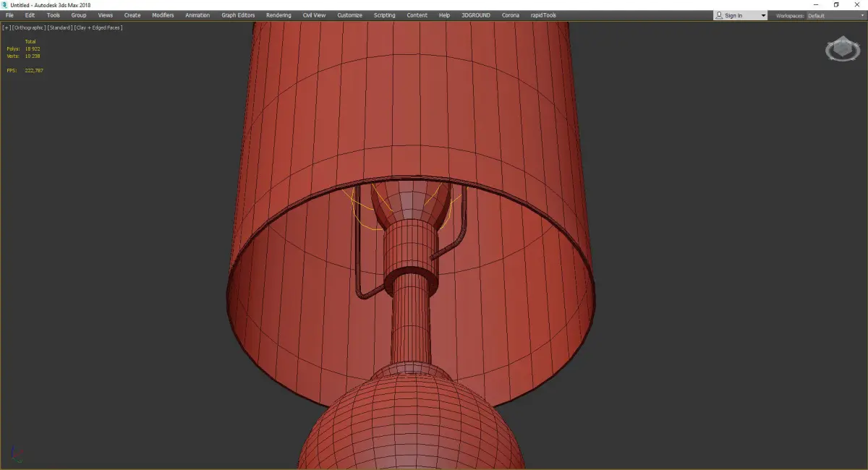Open the Rendering menu

coord(278,15)
